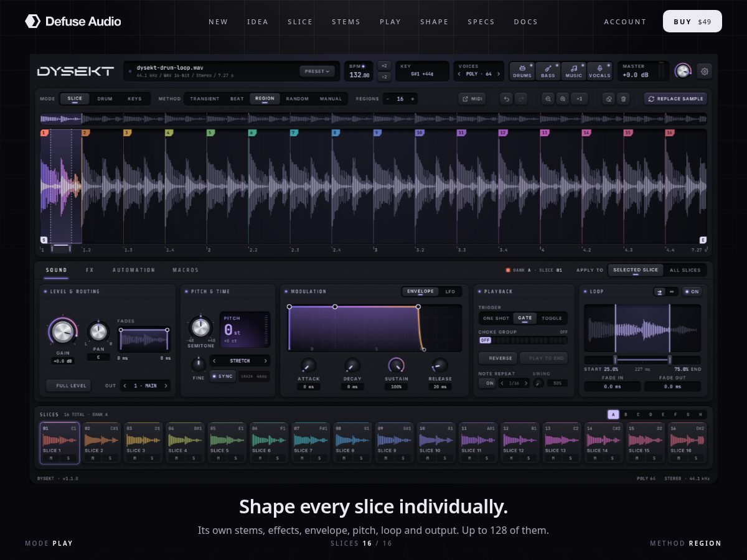Select the Music stem icon
Image resolution: width=747 pixels, height=560 pixels.
(573, 71)
